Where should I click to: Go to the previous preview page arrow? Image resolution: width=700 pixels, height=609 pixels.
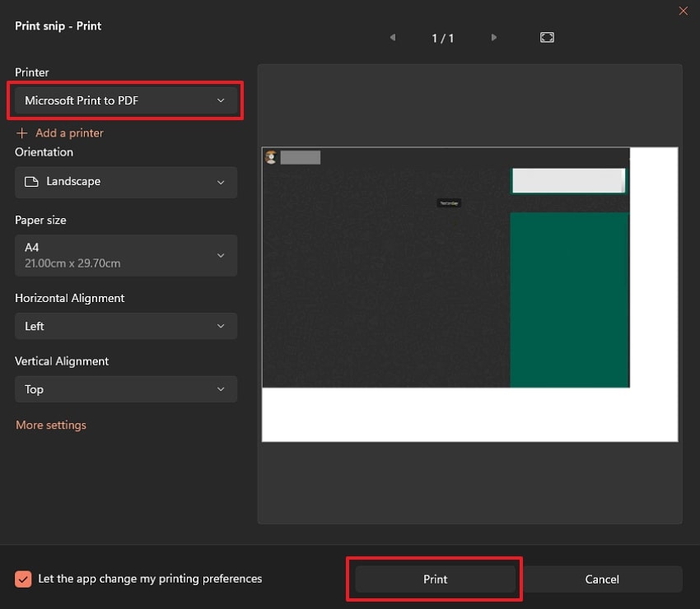click(x=392, y=38)
